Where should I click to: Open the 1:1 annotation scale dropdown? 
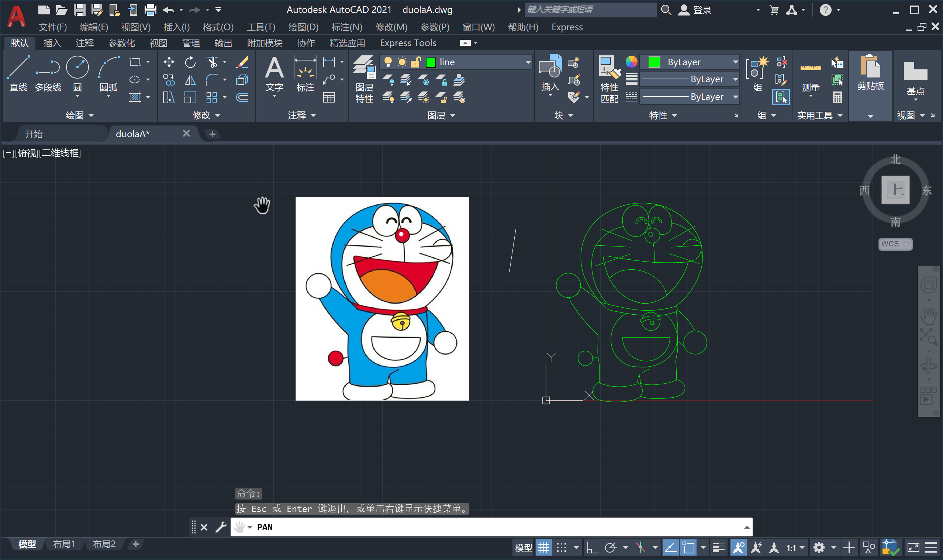coord(795,547)
